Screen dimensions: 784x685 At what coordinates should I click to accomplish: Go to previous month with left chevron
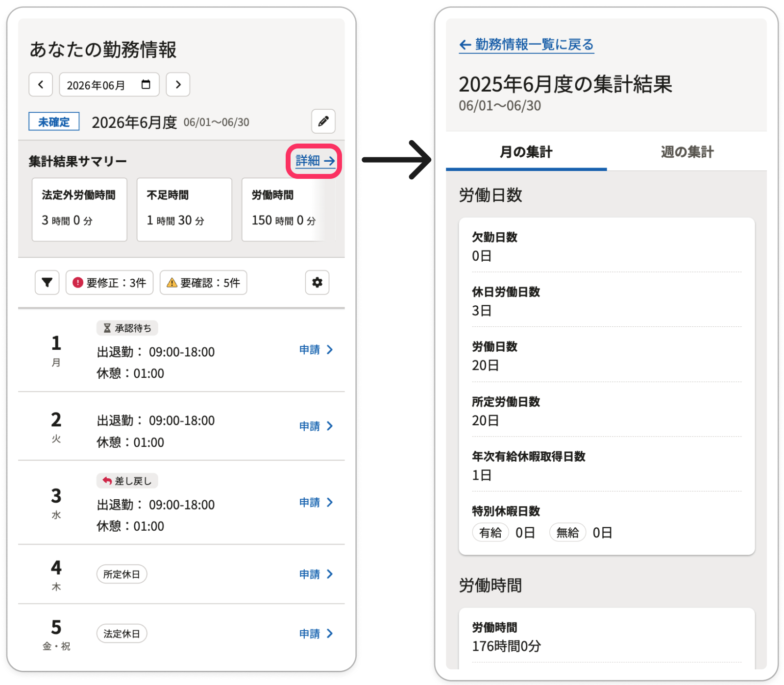pos(41,85)
